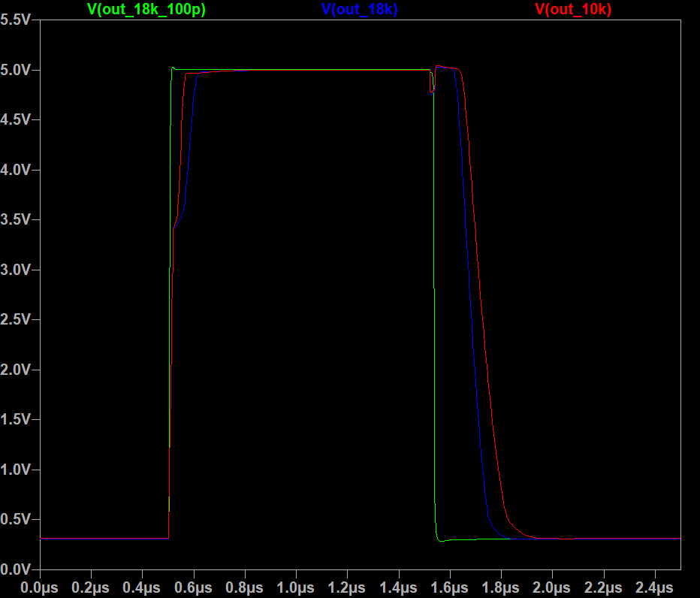
Task: Click the 0.2µs time axis label
Action: 91,587
